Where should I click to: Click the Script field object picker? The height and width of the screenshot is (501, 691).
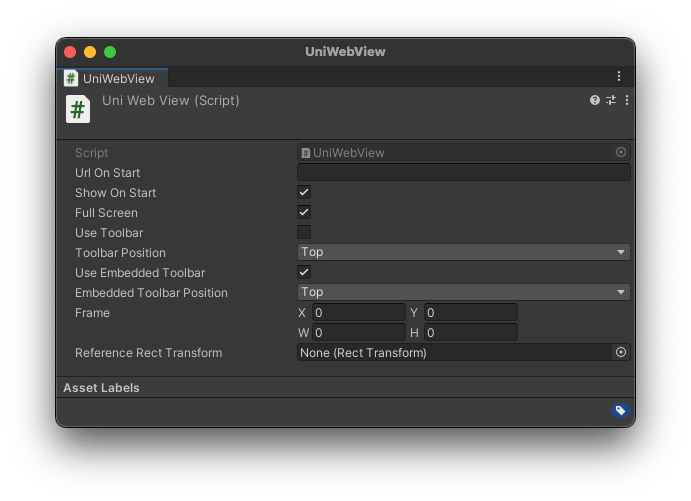(x=621, y=153)
